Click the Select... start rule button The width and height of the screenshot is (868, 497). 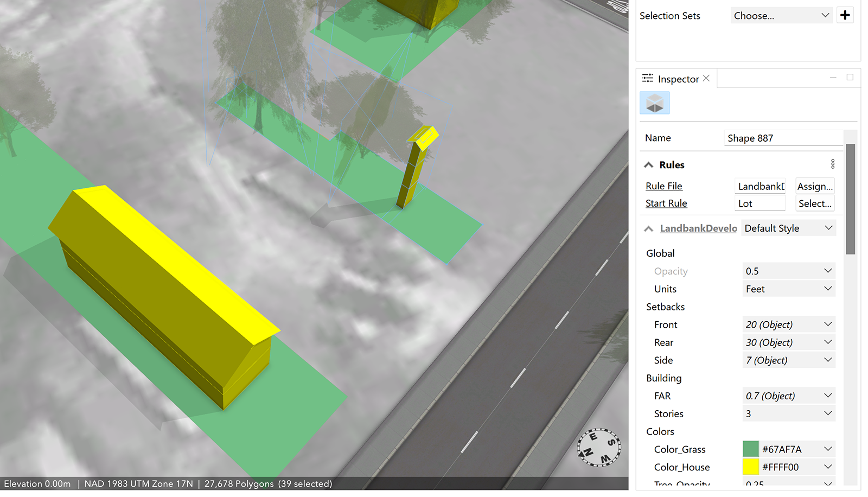815,203
